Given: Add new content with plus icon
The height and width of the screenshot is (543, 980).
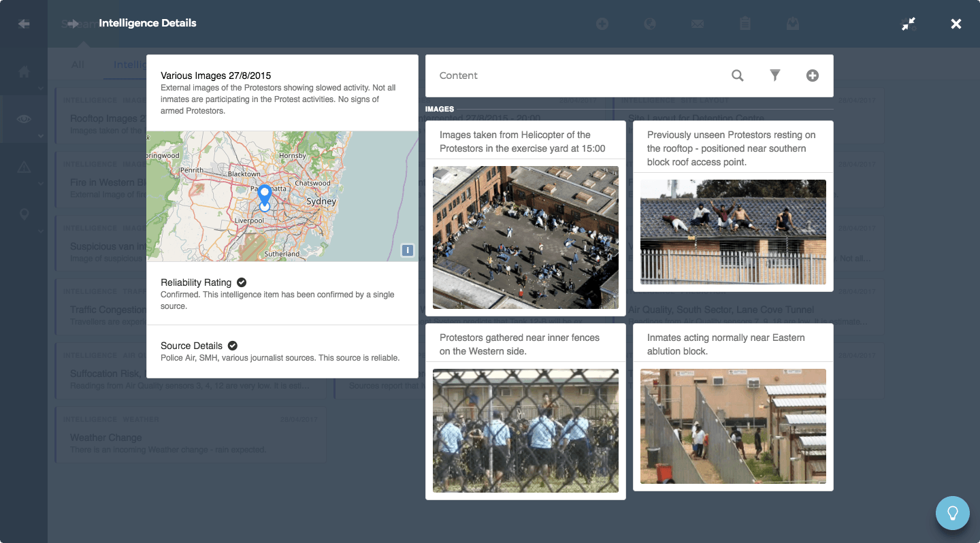Looking at the screenshot, I should click(812, 76).
